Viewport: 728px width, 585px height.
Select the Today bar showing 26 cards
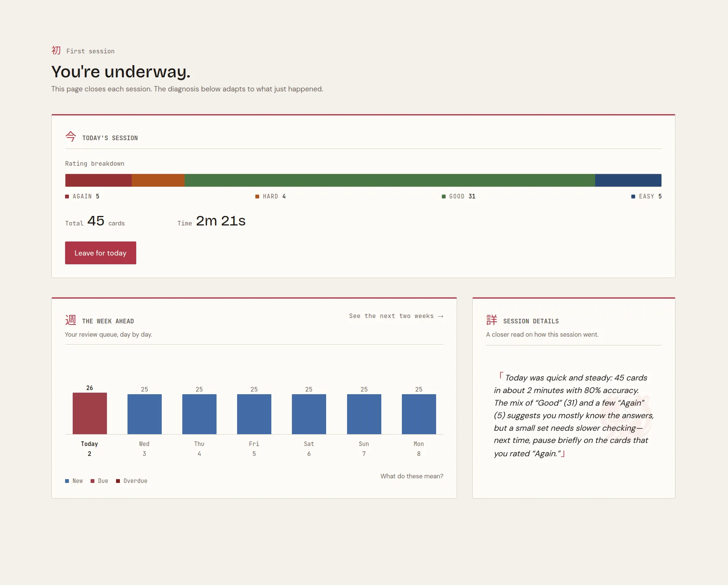pyautogui.click(x=89, y=413)
